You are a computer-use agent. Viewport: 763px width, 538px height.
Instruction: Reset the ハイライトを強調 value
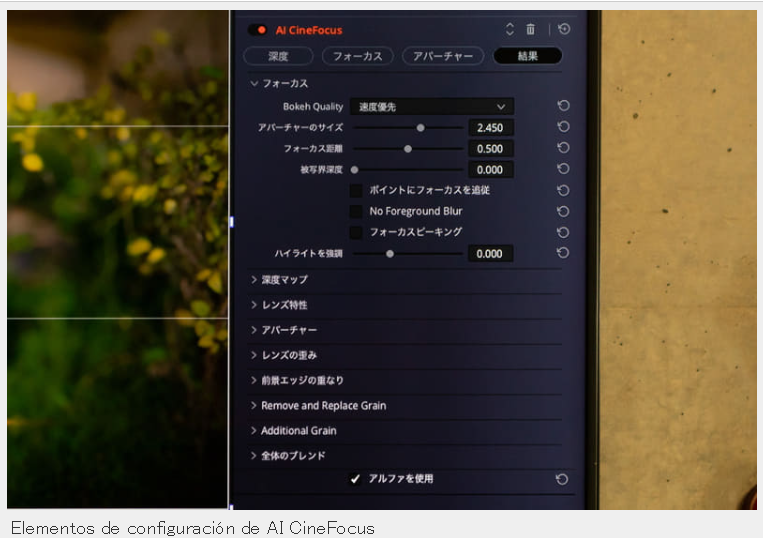pos(563,253)
